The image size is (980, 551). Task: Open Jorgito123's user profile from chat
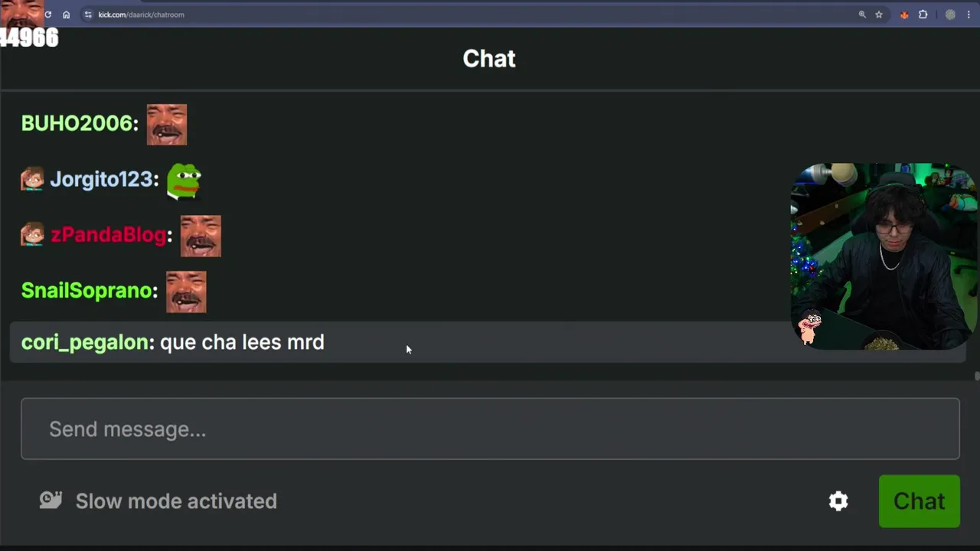[102, 179]
